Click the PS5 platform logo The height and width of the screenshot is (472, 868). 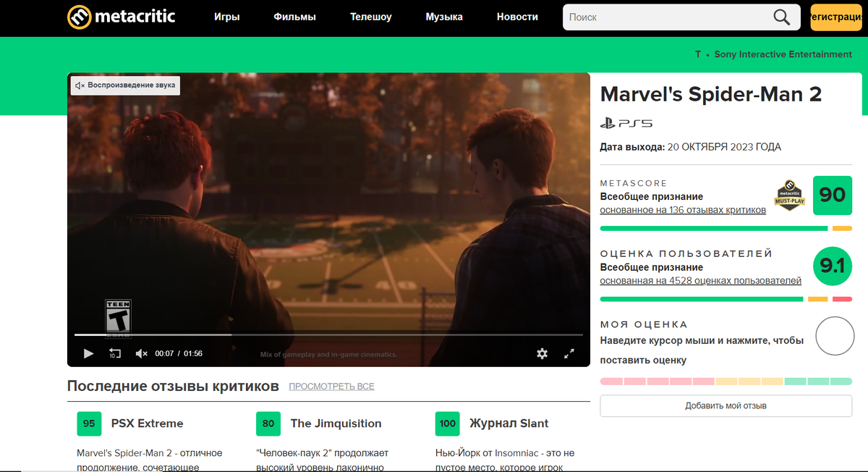tap(626, 124)
